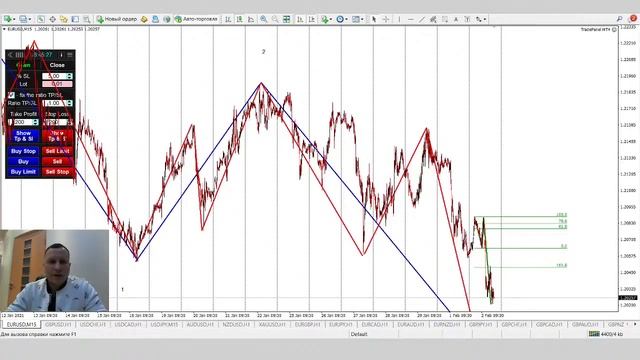
Task: Click the trade panel info icon
Action: 61,55
